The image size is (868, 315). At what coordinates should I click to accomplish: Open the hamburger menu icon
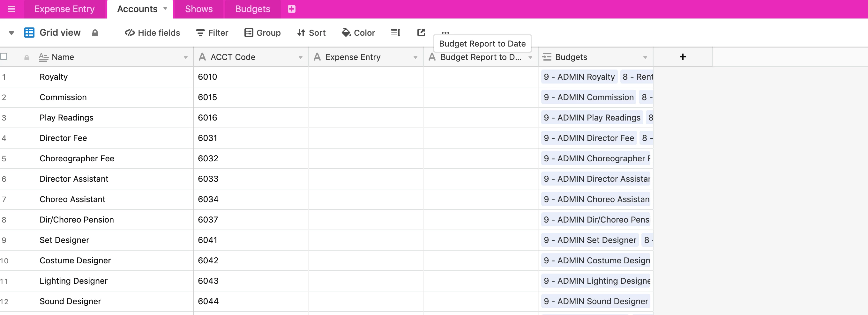click(11, 9)
